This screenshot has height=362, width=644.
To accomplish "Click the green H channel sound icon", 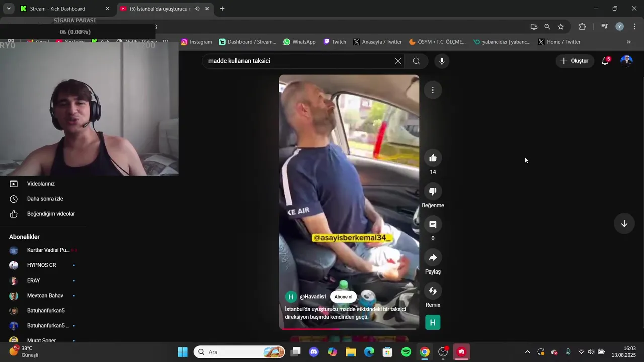I will [433, 322].
